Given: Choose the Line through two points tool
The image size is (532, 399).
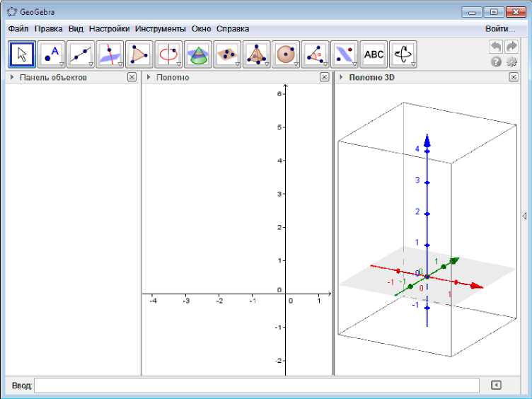Looking at the screenshot, I should click(x=80, y=54).
